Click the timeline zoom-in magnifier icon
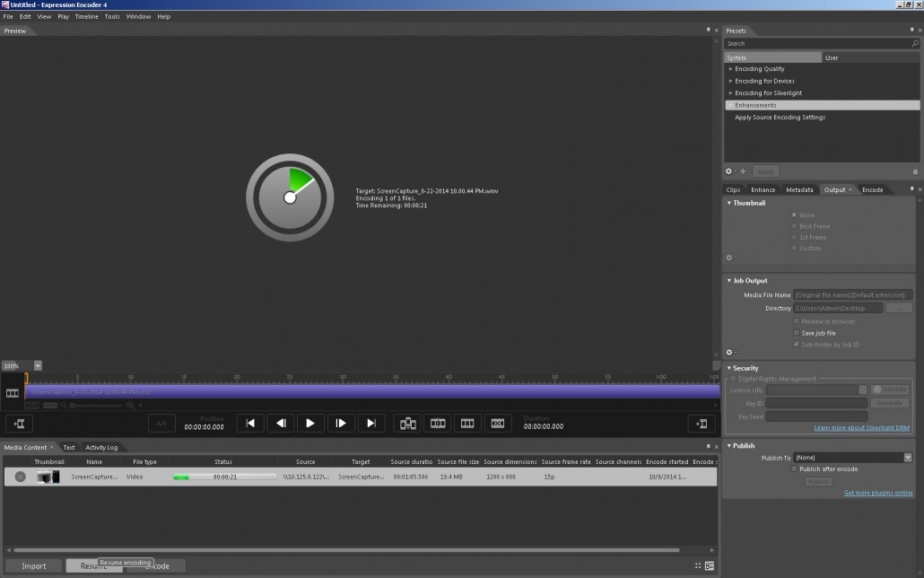This screenshot has height=578, width=924. tap(130, 405)
